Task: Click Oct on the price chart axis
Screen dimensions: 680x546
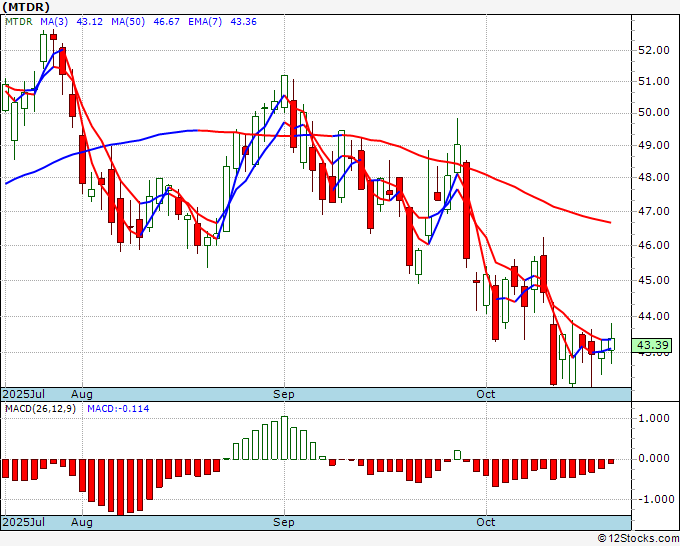Action: coord(486,394)
